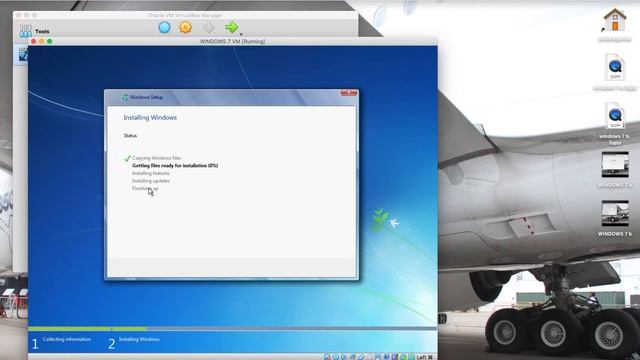Select the WINDOWS 7 a thumbnail
The height and width of the screenshot is (360, 640).
tap(615, 164)
